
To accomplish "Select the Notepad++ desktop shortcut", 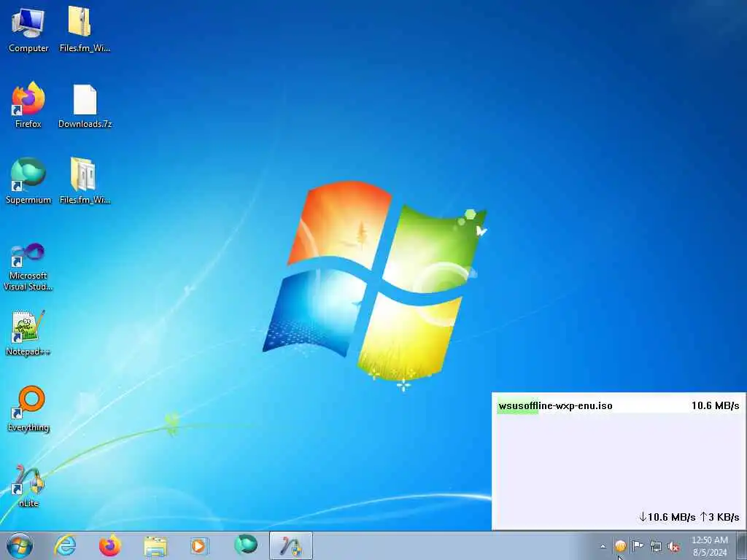I will pyautogui.click(x=28, y=332).
